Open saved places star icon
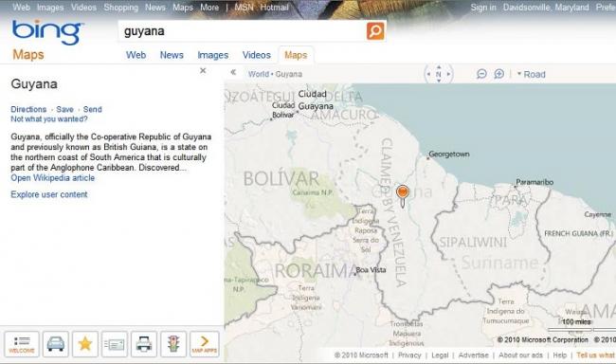Screen dimensions: 616x364 [85, 344]
